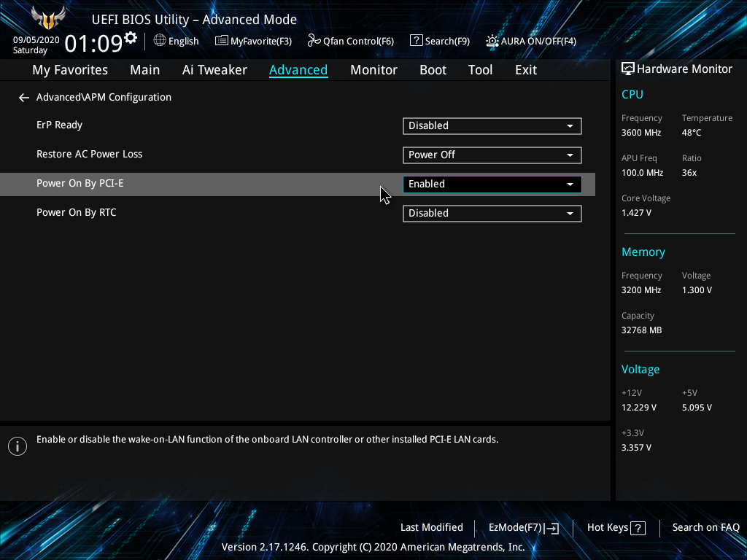Open Qfan Control(F6)
747x560 pixels.
click(x=351, y=41)
